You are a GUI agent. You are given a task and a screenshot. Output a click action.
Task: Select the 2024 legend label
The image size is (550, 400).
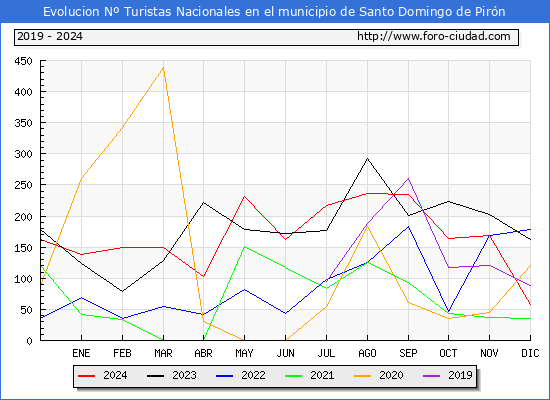[115, 375]
